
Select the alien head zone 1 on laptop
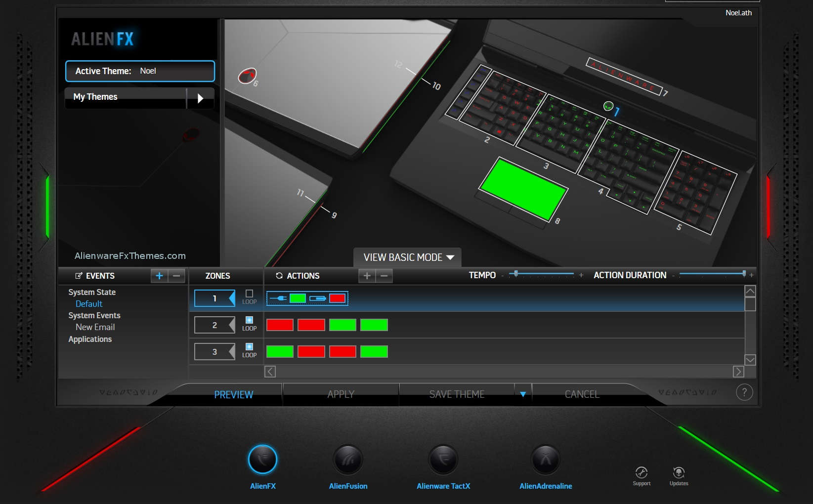coord(608,106)
